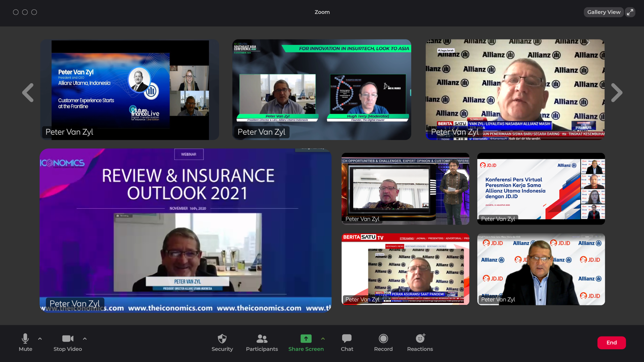Viewport: 644px width, 362px height.
Task: Enter full screen mode with expand icon
Action: click(630, 12)
